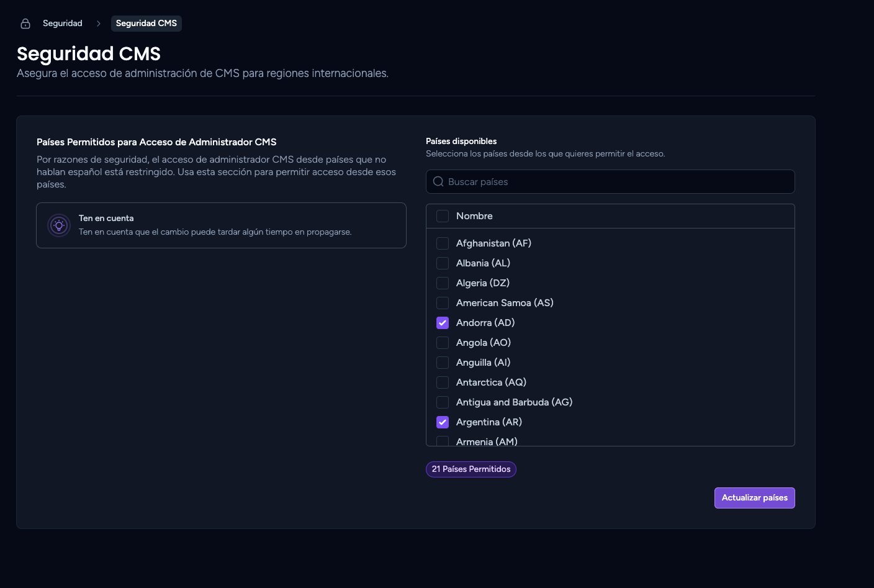The height and width of the screenshot is (588, 874).
Task: Click the Actualizar países button
Action: (x=754, y=498)
